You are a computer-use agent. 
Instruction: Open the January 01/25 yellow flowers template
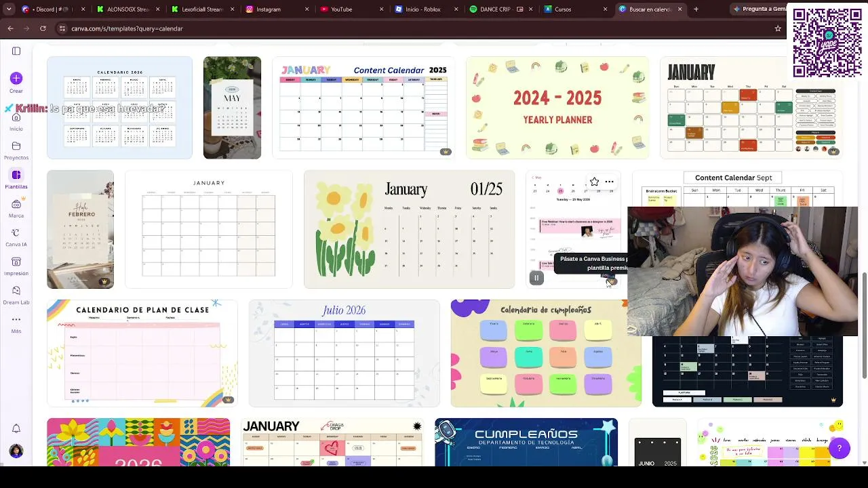409,230
